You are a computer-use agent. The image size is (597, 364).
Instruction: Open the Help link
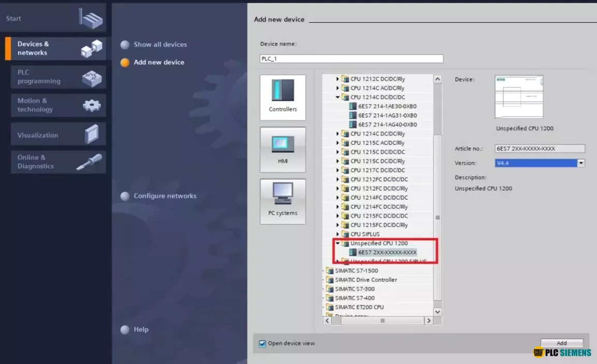pos(141,329)
